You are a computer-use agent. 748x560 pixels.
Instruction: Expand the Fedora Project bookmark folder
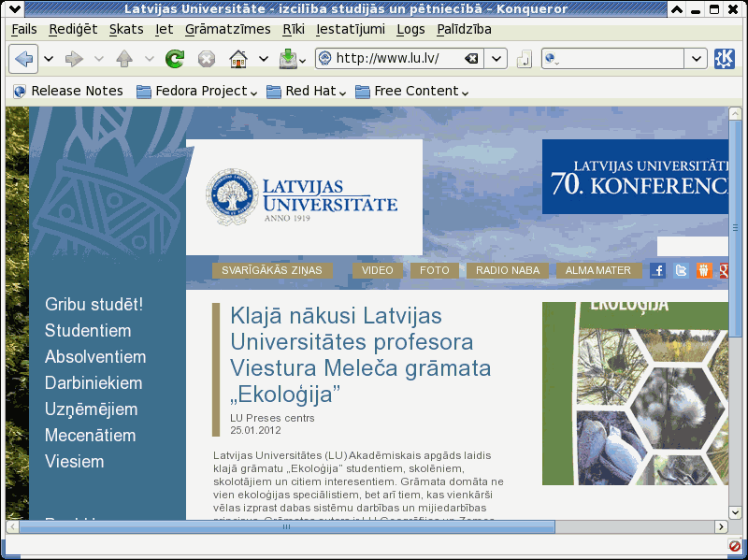[196, 91]
